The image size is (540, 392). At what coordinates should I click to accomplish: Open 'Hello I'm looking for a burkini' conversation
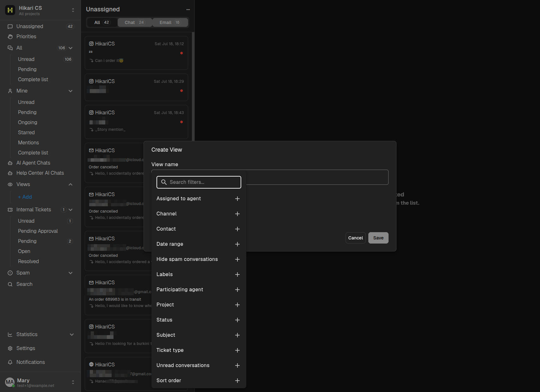coord(118,336)
